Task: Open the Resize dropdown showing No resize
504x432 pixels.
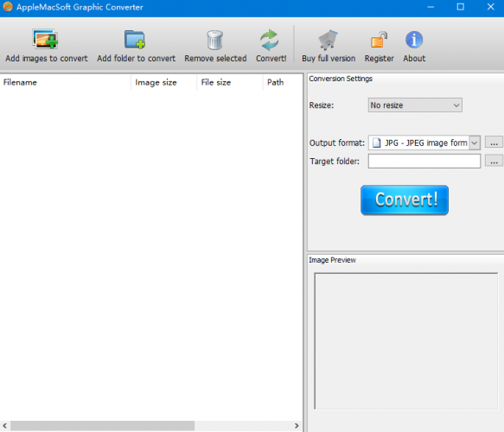Action: click(415, 105)
